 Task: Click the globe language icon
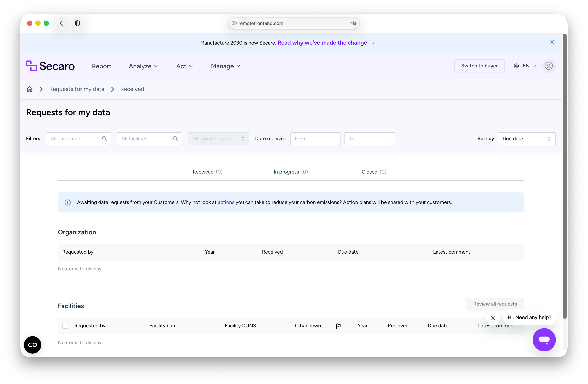[x=516, y=66]
